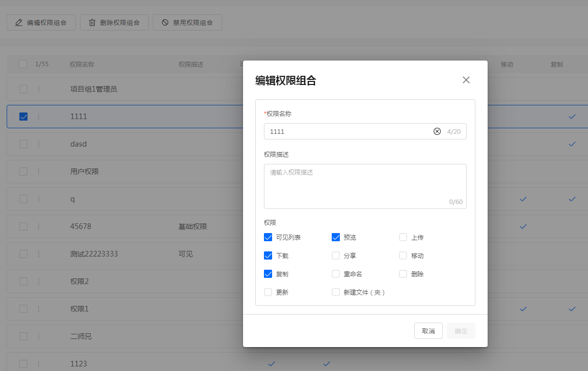588x371 pixels.
Task: Click the 删除权限组合 toolbar button
Action: point(114,22)
